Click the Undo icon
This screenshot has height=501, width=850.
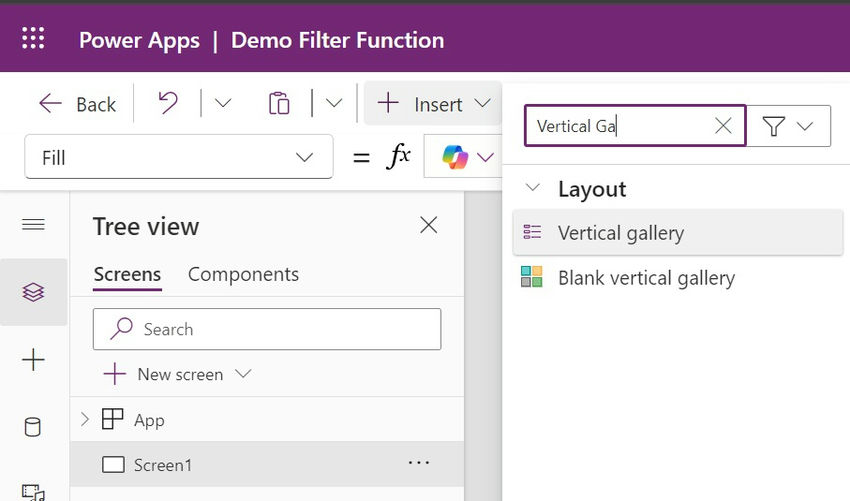tap(168, 103)
